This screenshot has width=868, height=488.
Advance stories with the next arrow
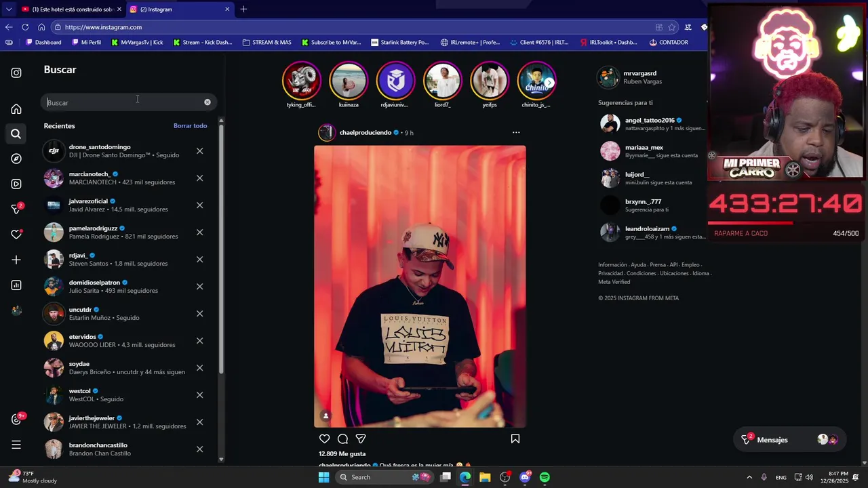pyautogui.click(x=549, y=83)
